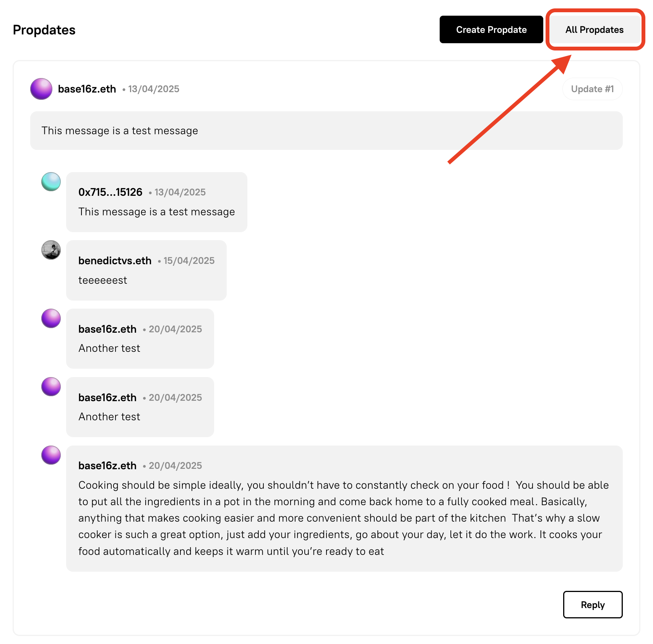653x644 pixels.
Task: Open the 0x715...15126 username link
Action: point(110,192)
